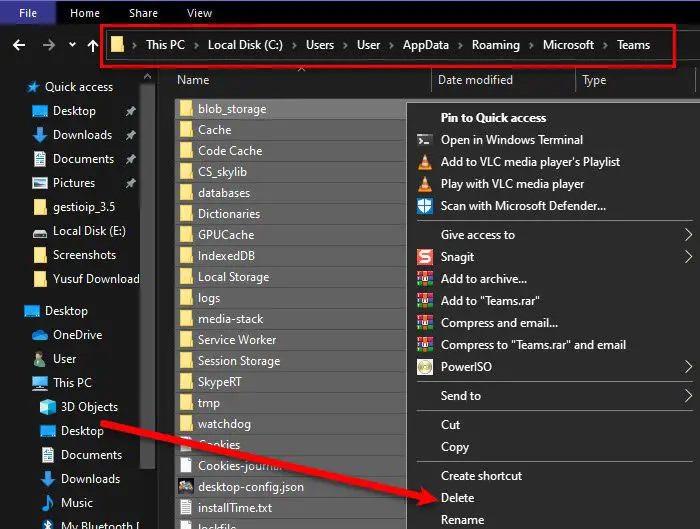Open the Screenshots folder in sidebar
700x529 pixels.
[84, 255]
